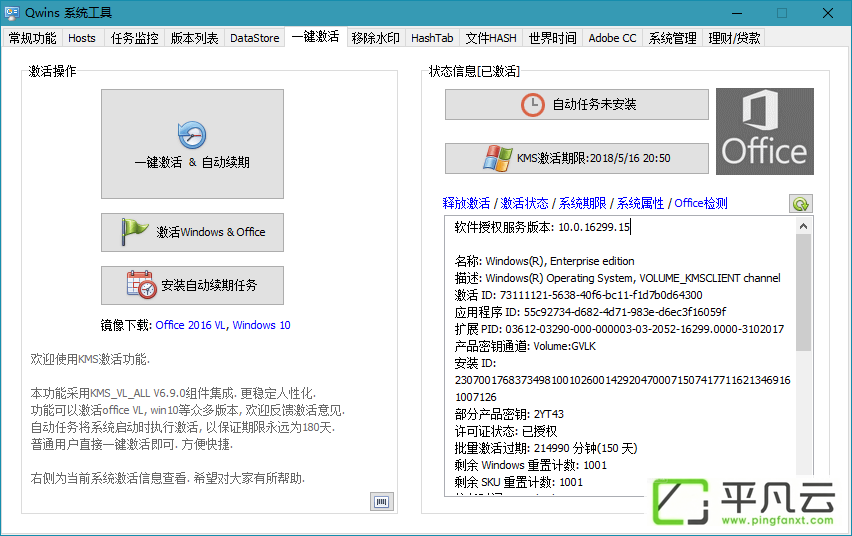Open the 常规功能 tab
Screen dimensions: 852x536
pos(33,38)
